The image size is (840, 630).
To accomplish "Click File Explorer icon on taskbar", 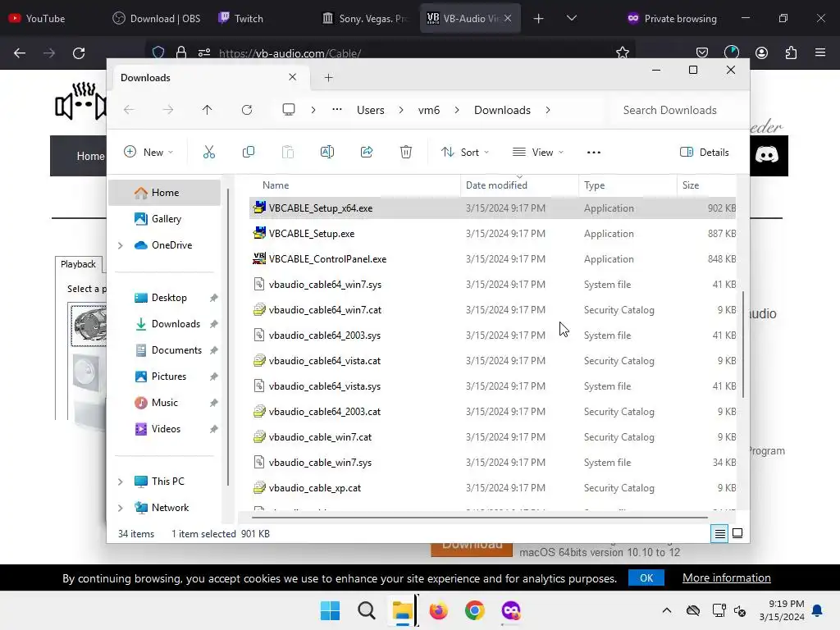I will coord(402,610).
